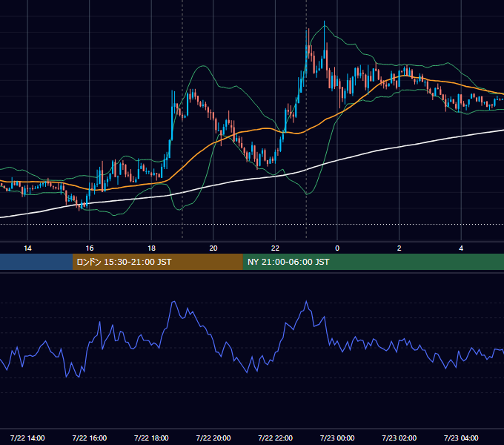Click the 4 hour label on upper axis
Viewport: 504px width, 445px height.
[x=461, y=248]
